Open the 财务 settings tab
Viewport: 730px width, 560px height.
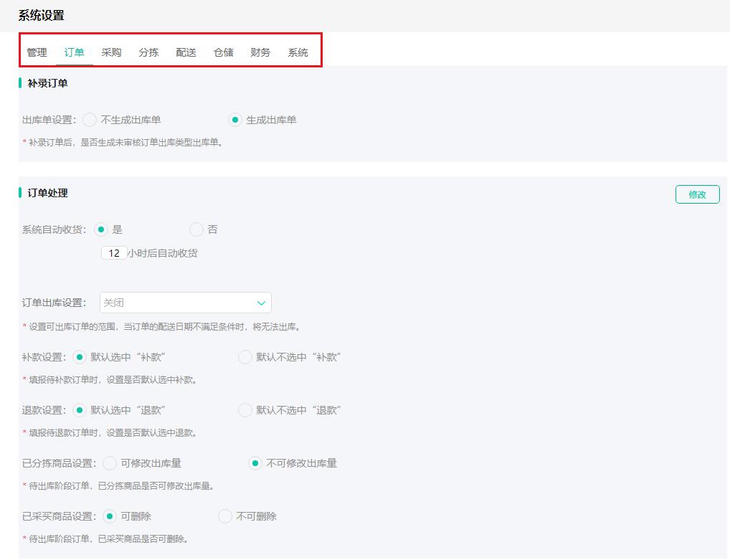click(260, 52)
